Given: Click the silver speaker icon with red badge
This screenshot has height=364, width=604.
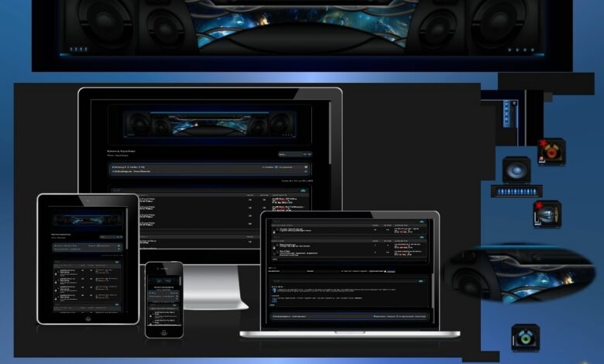Looking at the screenshot, I should coord(547,214).
